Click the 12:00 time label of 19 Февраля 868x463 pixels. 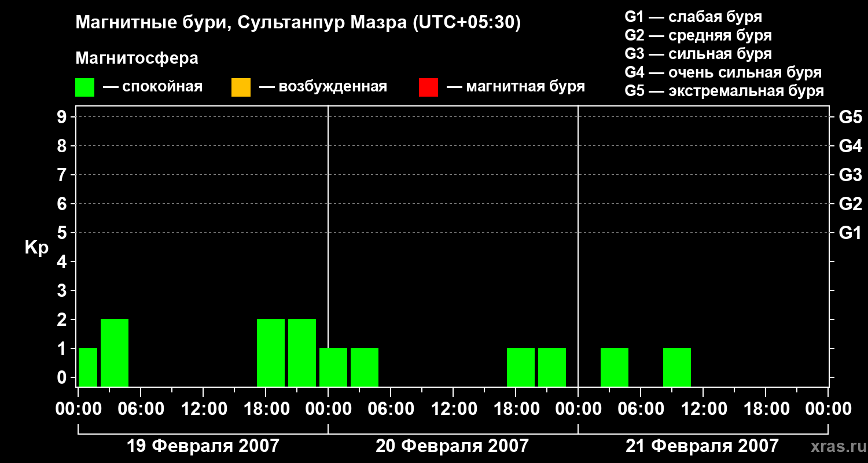pyautogui.click(x=203, y=409)
